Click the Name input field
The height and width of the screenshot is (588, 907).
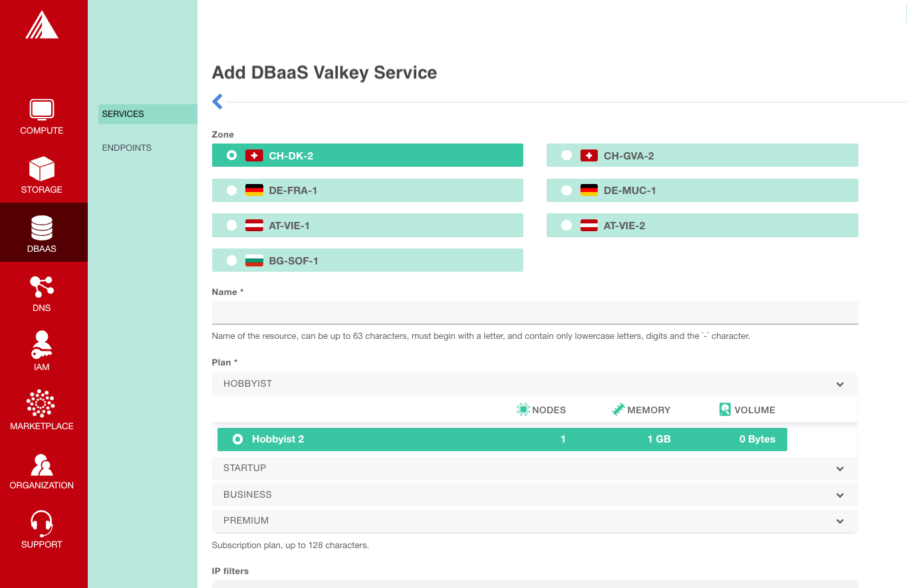[534, 312]
